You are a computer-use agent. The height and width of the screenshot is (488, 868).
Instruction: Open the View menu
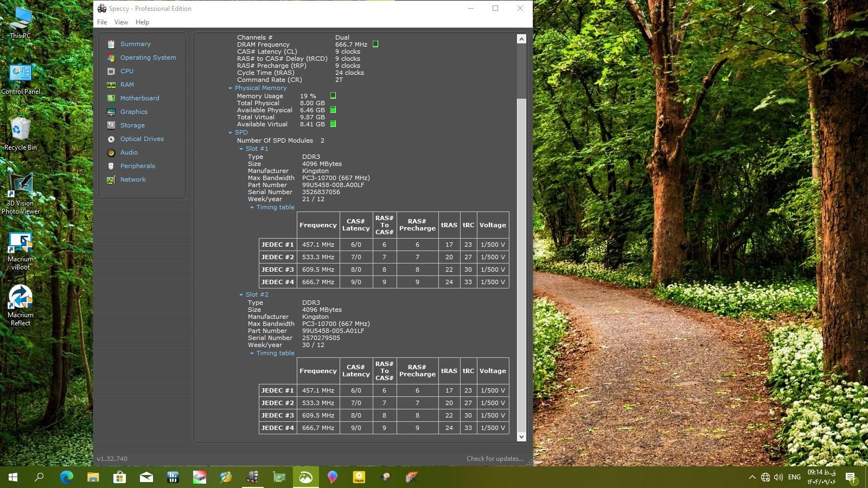click(x=121, y=22)
